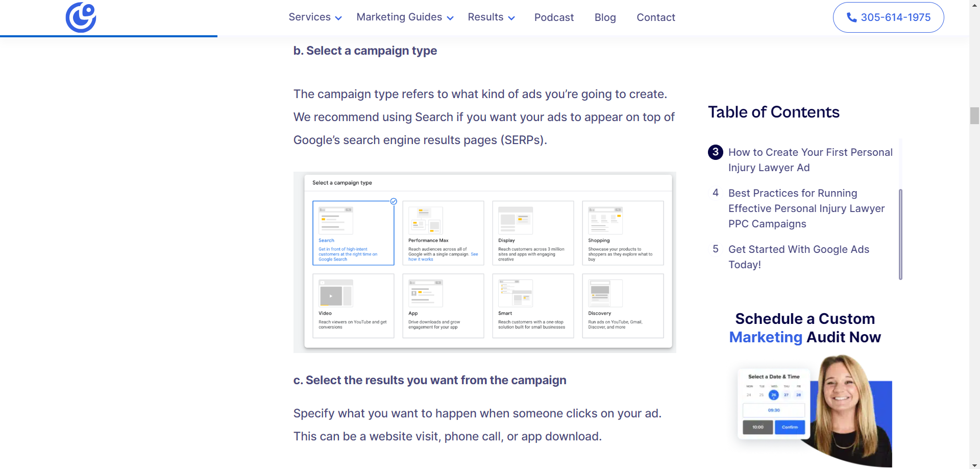Click the 'Table of Contents' heading

[773, 112]
